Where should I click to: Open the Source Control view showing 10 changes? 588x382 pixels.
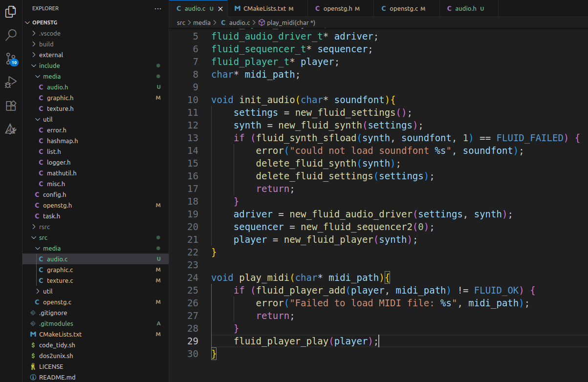click(11, 59)
